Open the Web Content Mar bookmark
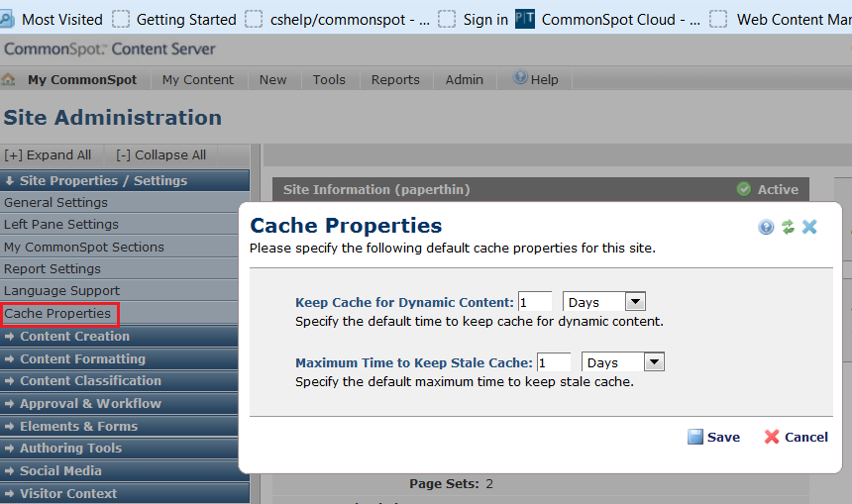Image resolution: width=852 pixels, height=504 pixels. click(x=794, y=20)
